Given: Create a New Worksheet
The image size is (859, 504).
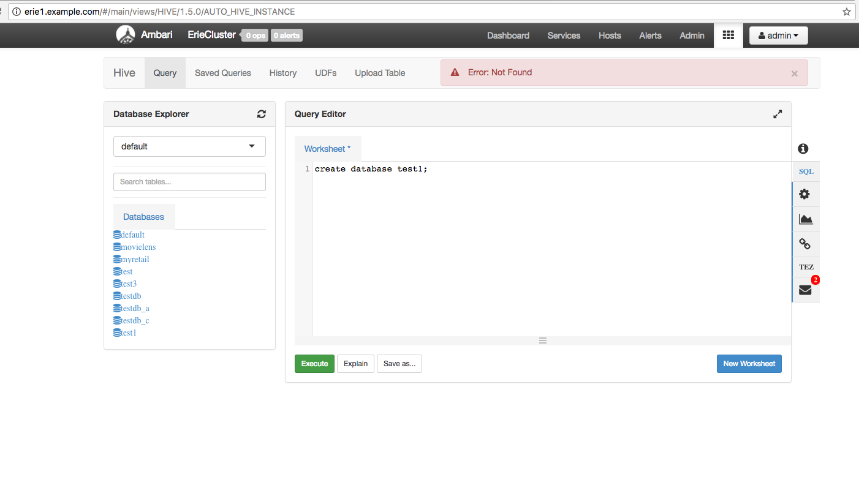Looking at the screenshot, I should coord(749,364).
